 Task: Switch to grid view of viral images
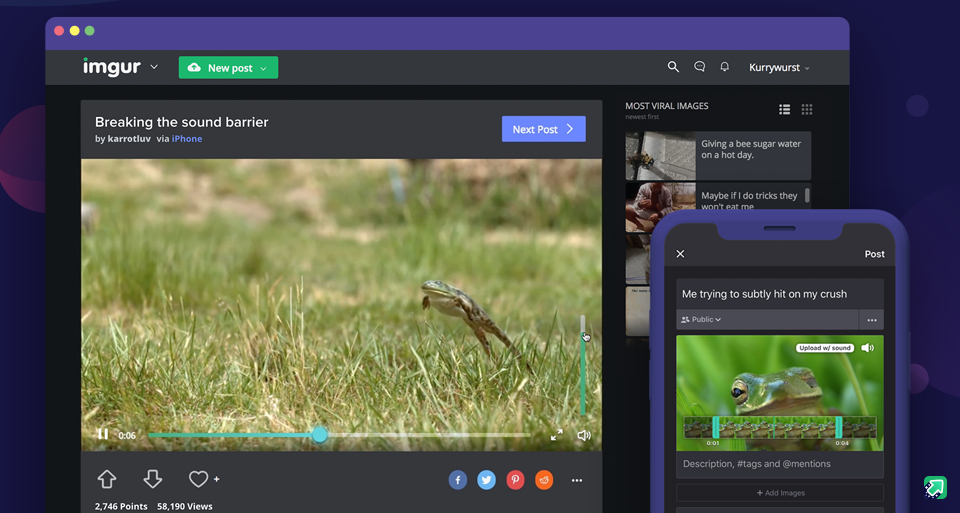(x=807, y=109)
